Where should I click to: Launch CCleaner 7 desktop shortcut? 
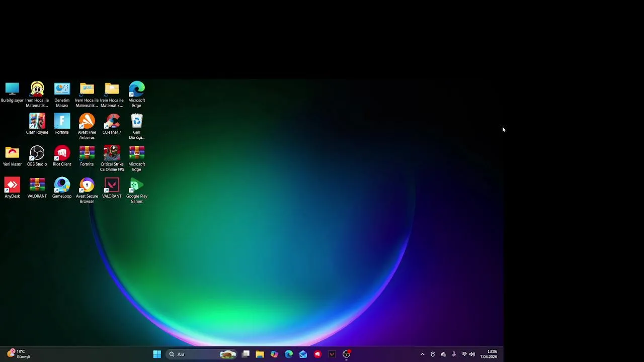pyautogui.click(x=112, y=124)
